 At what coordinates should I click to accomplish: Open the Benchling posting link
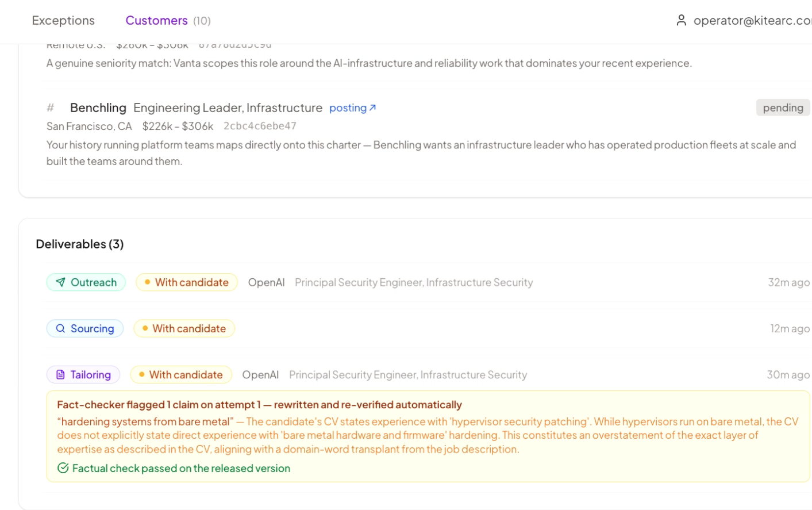[352, 108]
